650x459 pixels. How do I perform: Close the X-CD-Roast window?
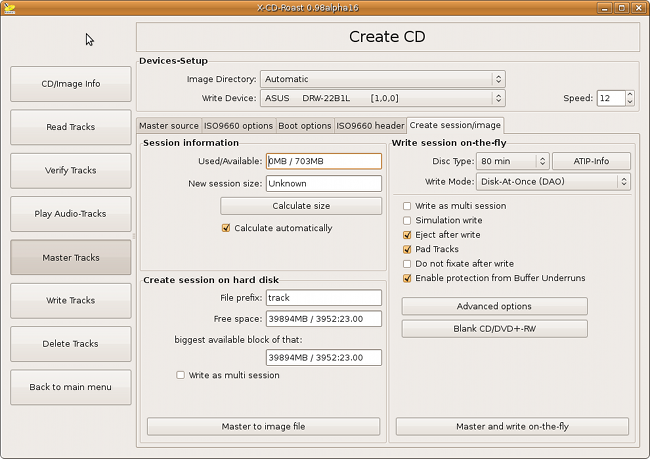tap(639, 8)
